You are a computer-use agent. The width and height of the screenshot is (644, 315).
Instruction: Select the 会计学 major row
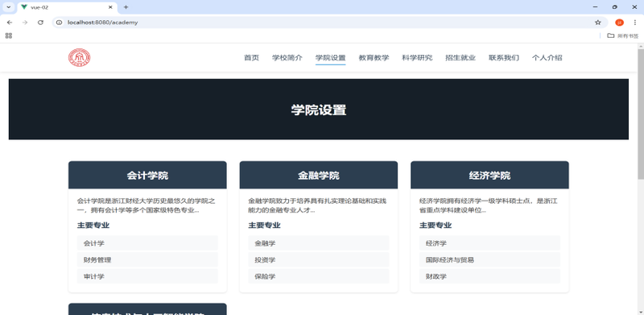point(147,243)
